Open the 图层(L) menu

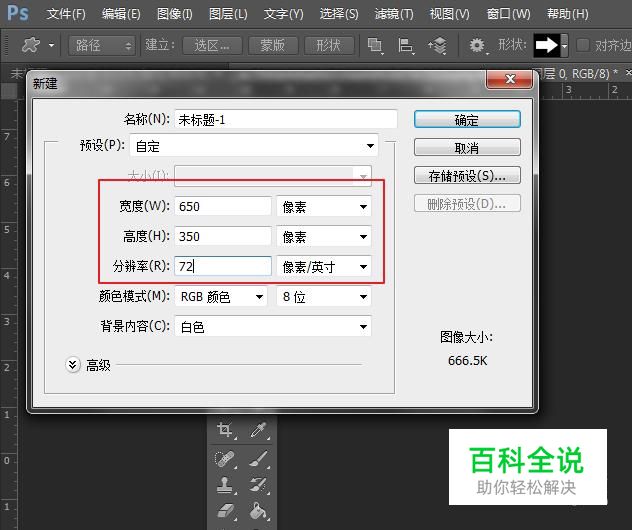point(228,14)
